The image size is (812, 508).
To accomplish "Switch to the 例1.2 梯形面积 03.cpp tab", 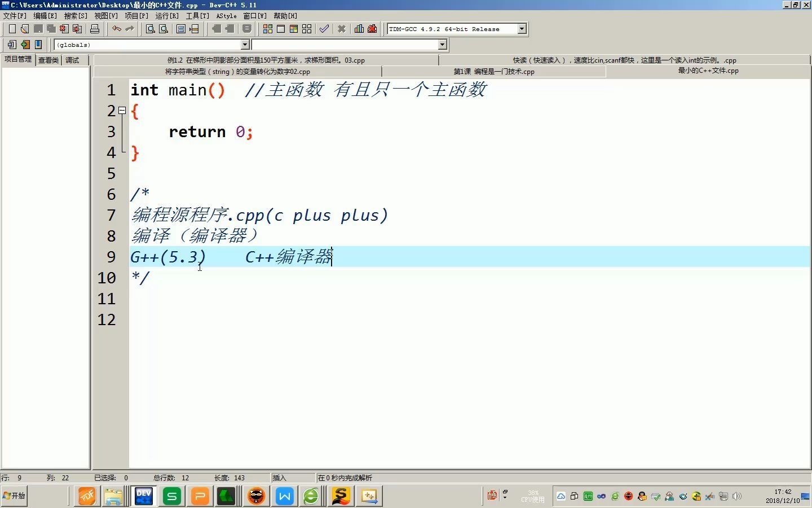I will click(266, 60).
